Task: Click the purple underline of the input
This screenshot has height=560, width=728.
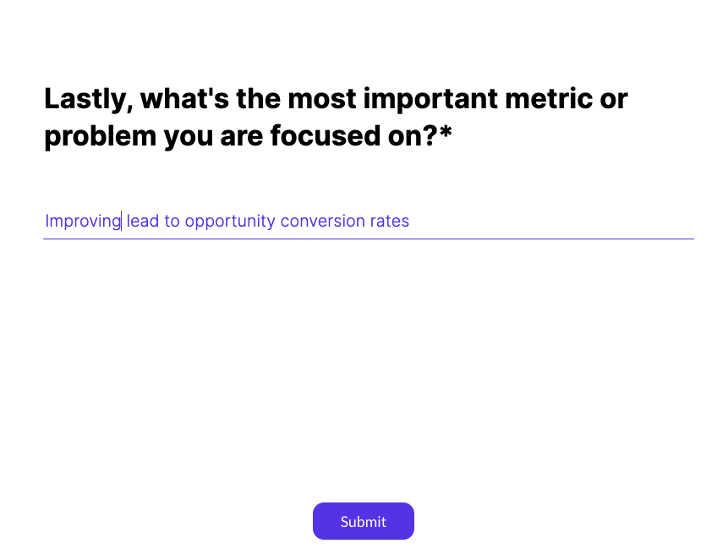Action: pyautogui.click(x=368, y=239)
